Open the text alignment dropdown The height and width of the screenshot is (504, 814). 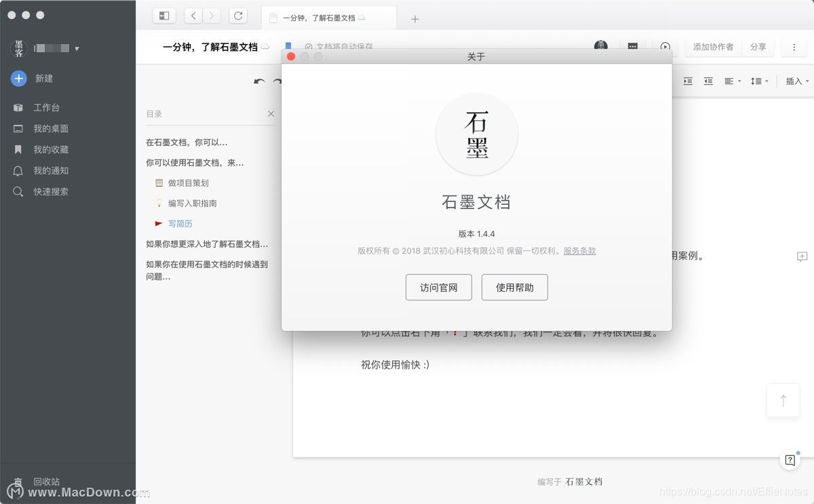(731, 81)
